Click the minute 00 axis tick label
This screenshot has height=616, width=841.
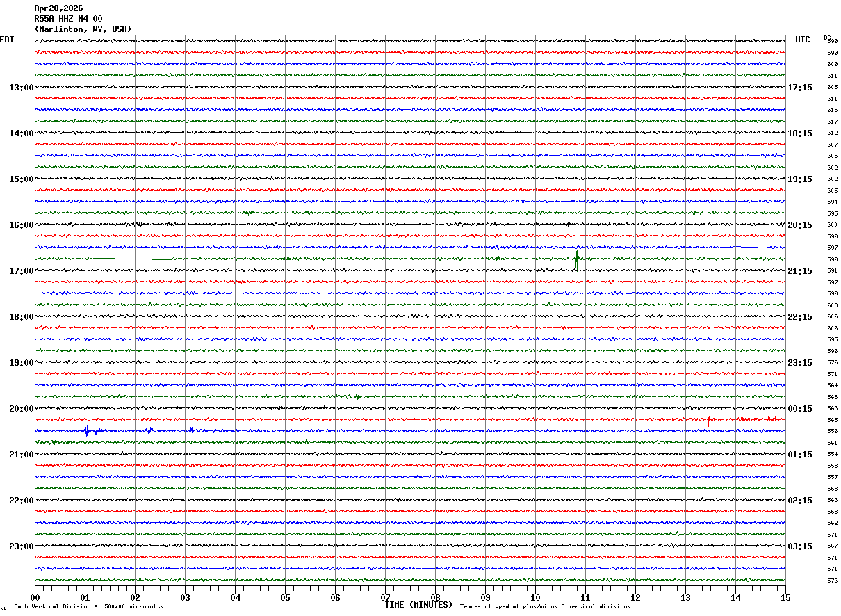35,597
